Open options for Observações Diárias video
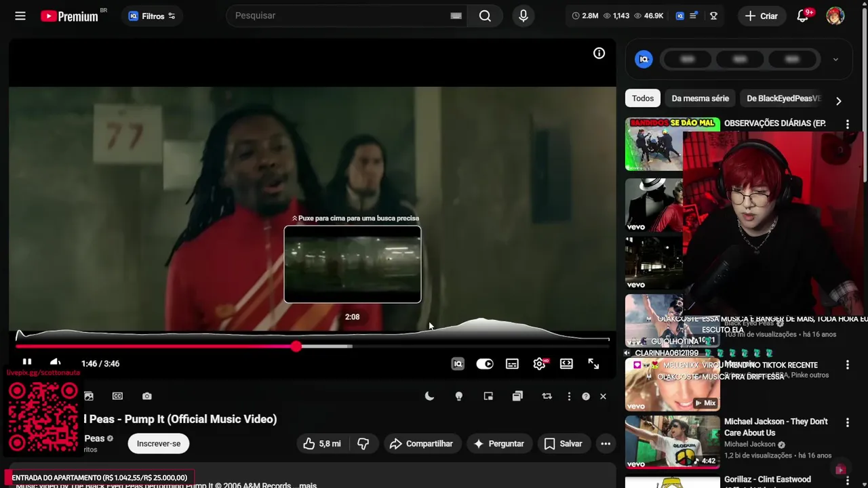Image resolution: width=868 pixels, height=488 pixels. (847, 124)
